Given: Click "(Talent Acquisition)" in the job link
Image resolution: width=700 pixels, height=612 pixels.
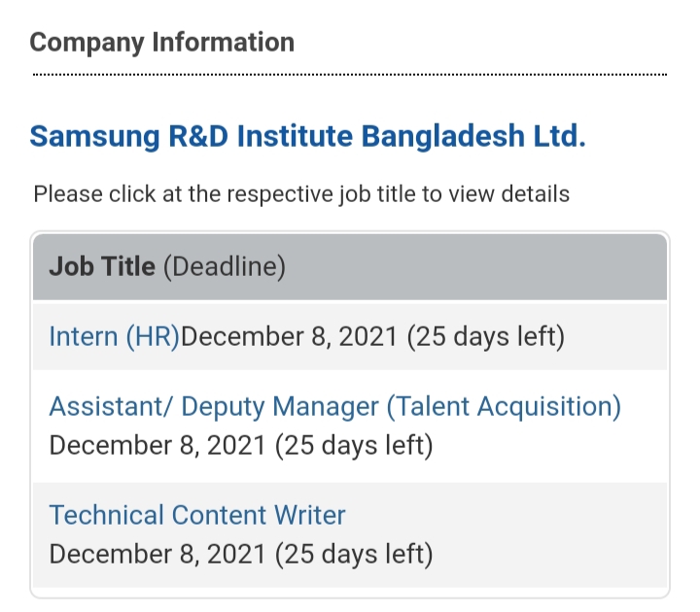Looking at the screenshot, I should (x=504, y=407).
